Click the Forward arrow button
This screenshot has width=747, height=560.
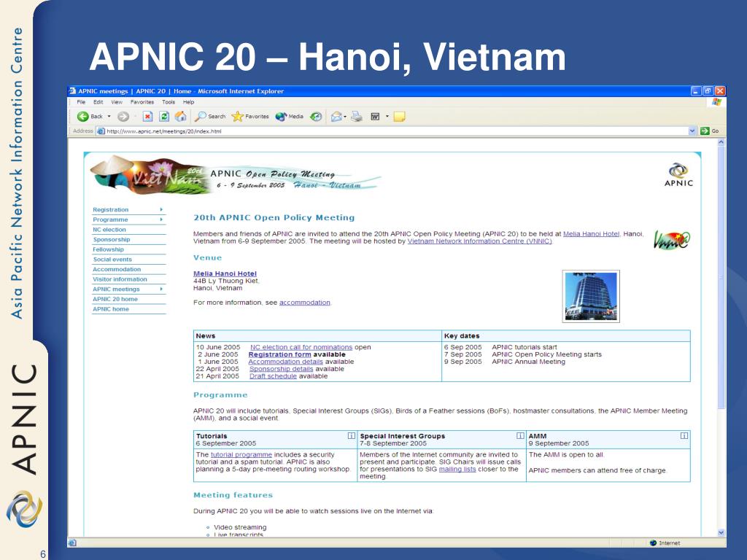123,116
